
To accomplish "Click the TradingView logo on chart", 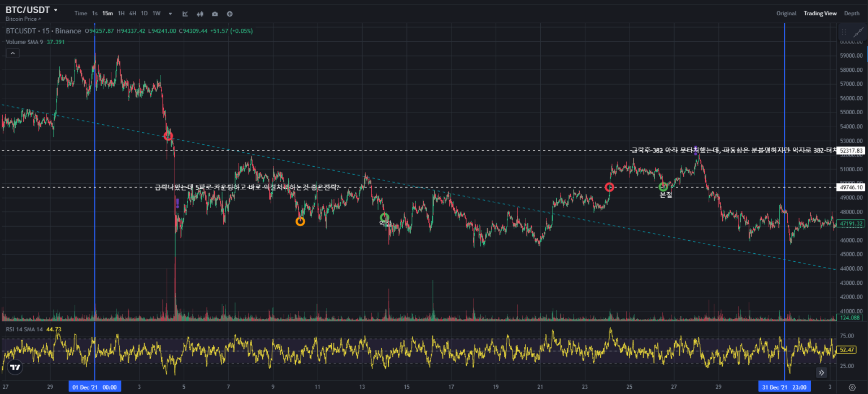I will point(15,367).
